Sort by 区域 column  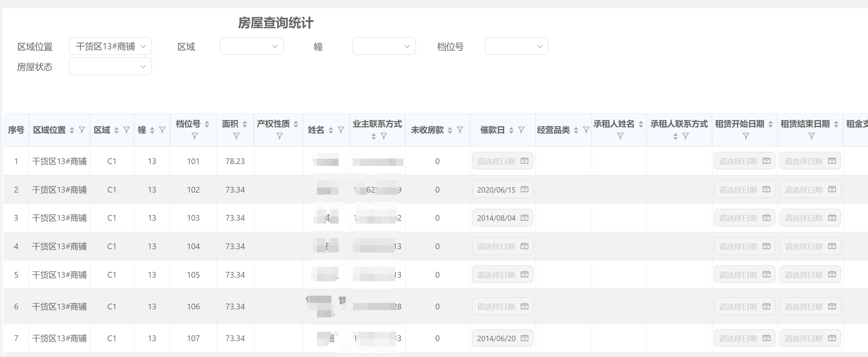(x=116, y=130)
